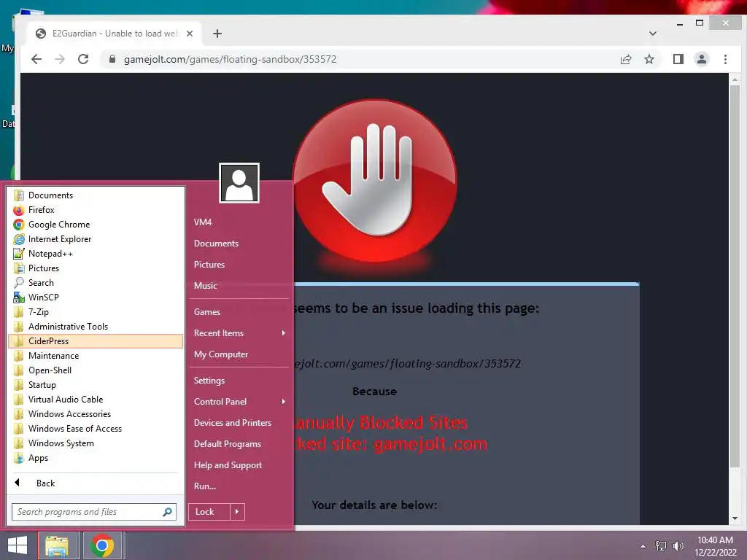Toggle Chrome side panel icon
Screen dimensions: 747x560
[678, 59]
